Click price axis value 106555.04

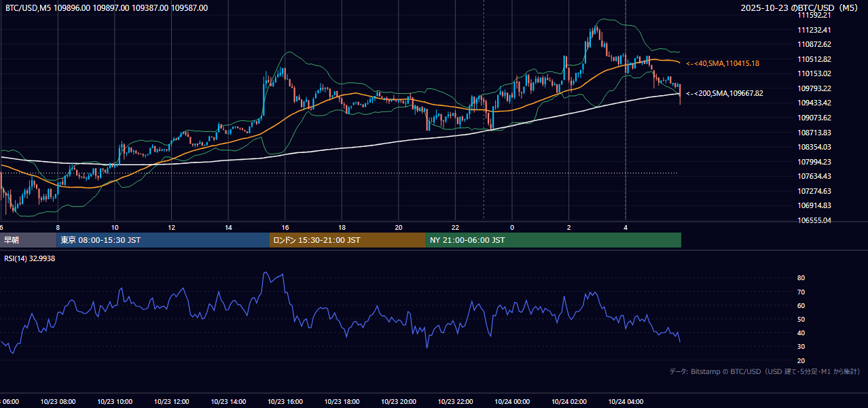(x=814, y=220)
